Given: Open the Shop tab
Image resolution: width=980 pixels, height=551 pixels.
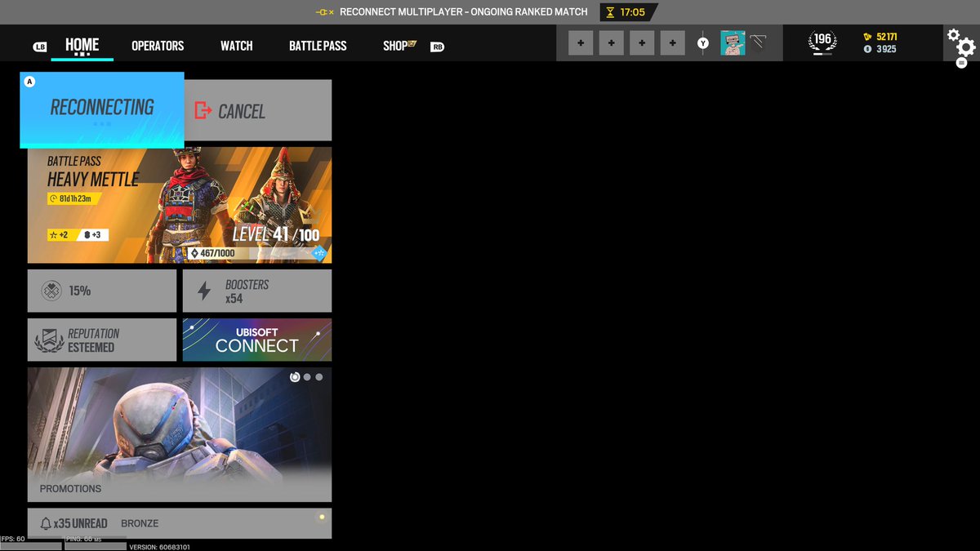Looking at the screenshot, I should tap(399, 46).
